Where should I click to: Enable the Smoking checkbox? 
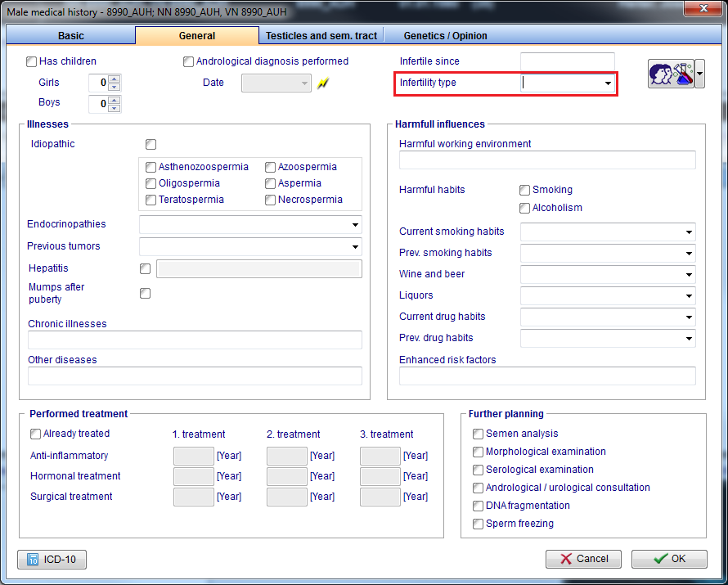click(x=524, y=190)
